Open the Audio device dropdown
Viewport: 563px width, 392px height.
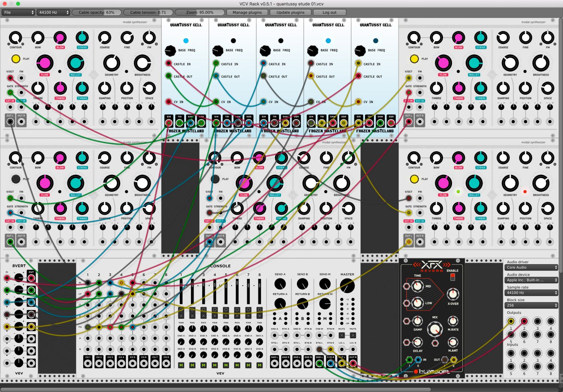(531, 280)
